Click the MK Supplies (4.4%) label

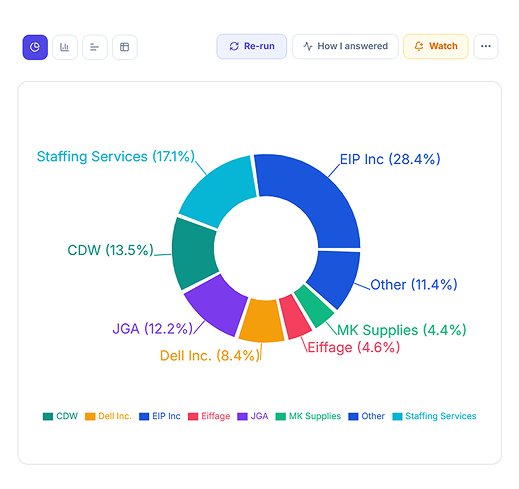pyautogui.click(x=402, y=330)
